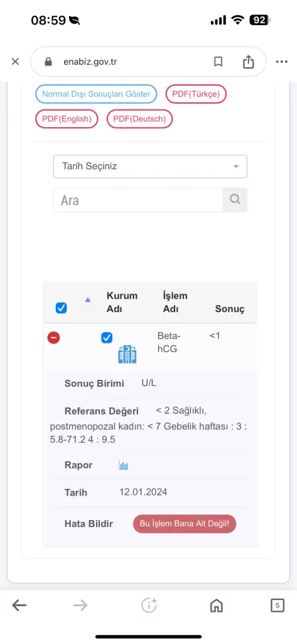
Task: Click Normal Dışı Sonuçları Göster button
Action: [x=96, y=94]
